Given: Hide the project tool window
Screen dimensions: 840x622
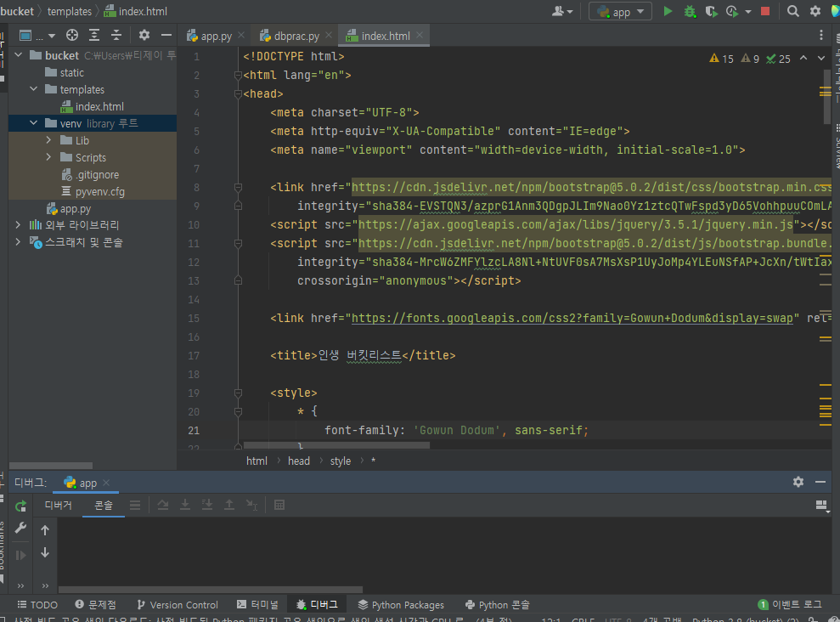Looking at the screenshot, I should (x=166, y=36).
